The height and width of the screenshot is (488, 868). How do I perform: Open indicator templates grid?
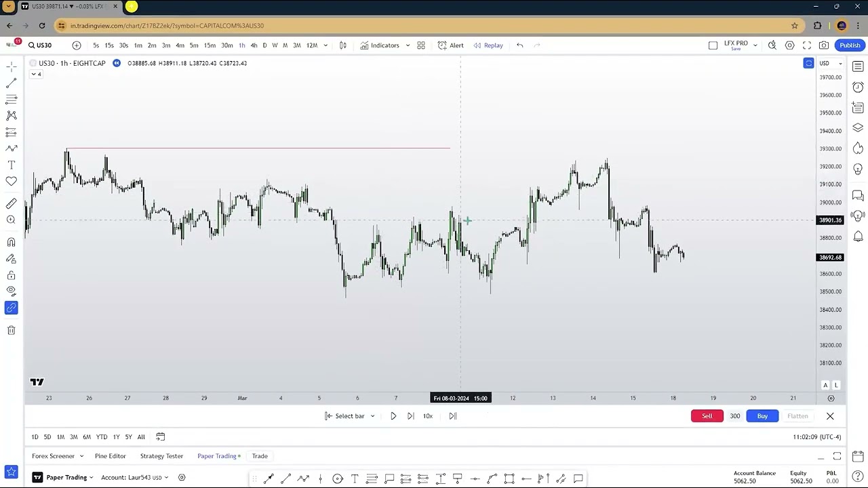[x=421, y=45]
